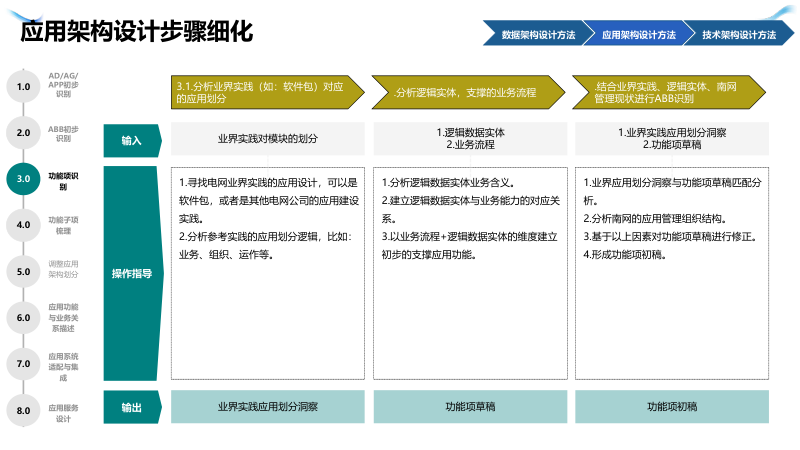Click input box 逻辑数据实体 业务流程

(470, 138)
